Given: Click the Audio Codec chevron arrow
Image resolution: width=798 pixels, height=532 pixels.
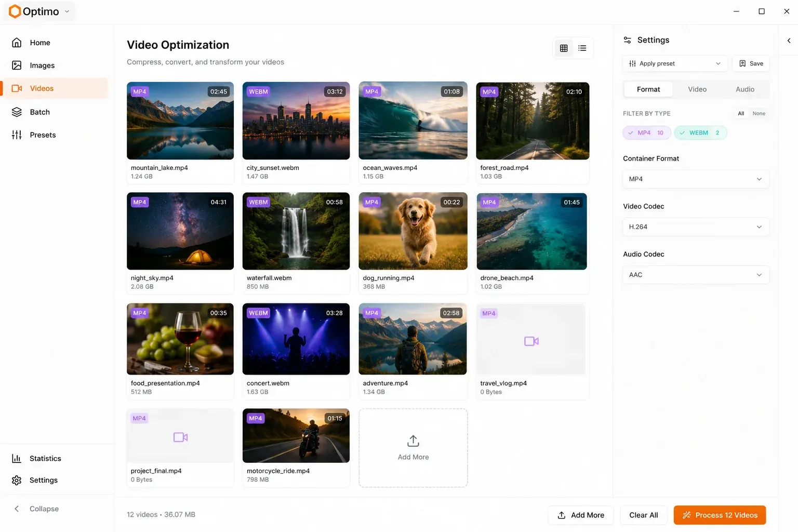Looking at the screenshot, I should pyautogui.click(x=759, y=275).
